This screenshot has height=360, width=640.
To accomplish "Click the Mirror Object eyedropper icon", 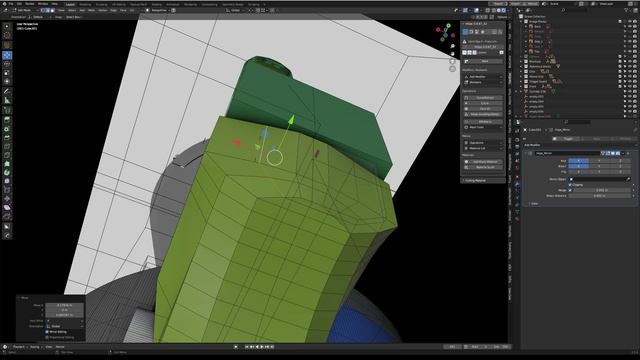I will click(x=628, y=179).
